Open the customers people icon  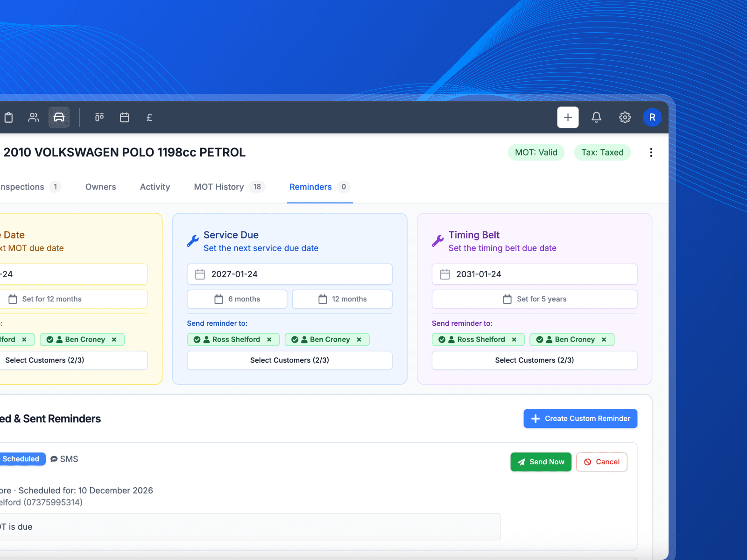tap(34, 118)
